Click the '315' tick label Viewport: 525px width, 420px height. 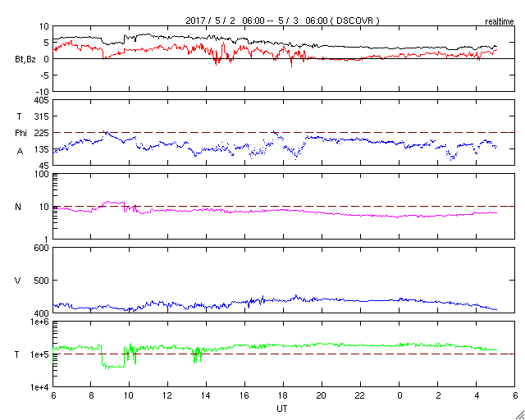pos(42,116)
